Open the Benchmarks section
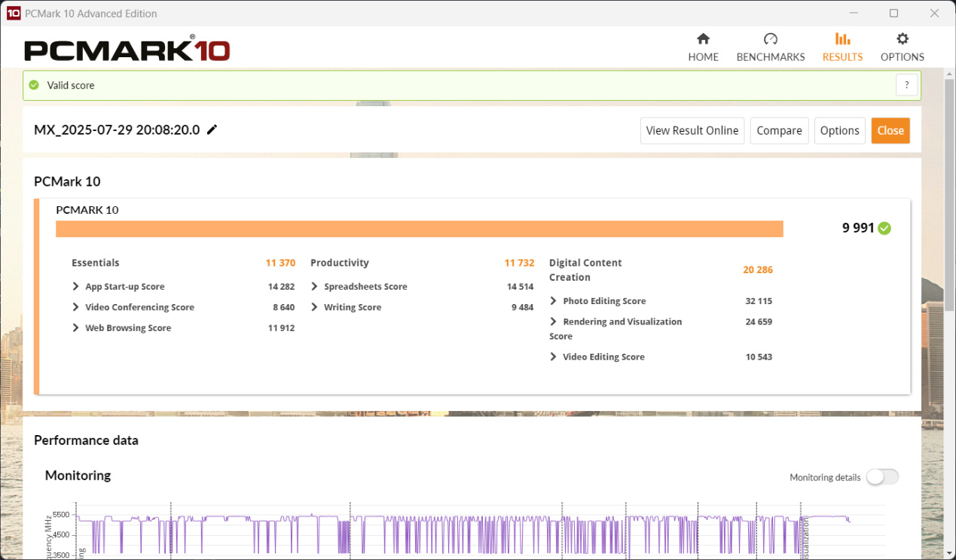This screenshot has width=956, height=560. tap(770, 47)
